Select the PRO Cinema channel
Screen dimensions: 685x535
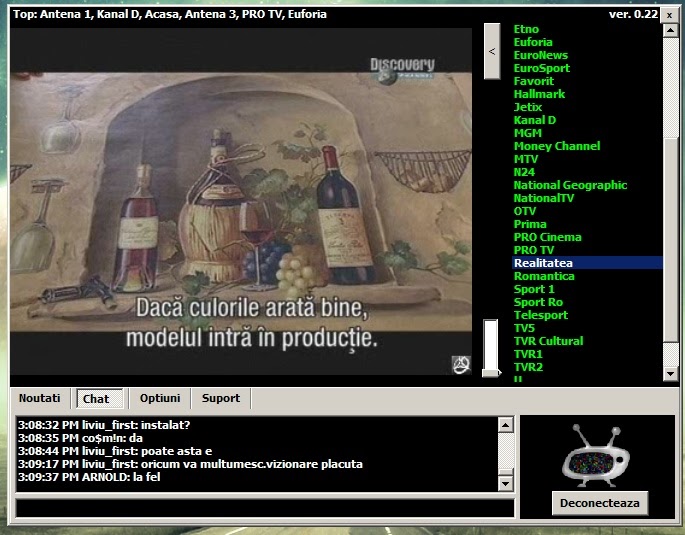point(547,237)
